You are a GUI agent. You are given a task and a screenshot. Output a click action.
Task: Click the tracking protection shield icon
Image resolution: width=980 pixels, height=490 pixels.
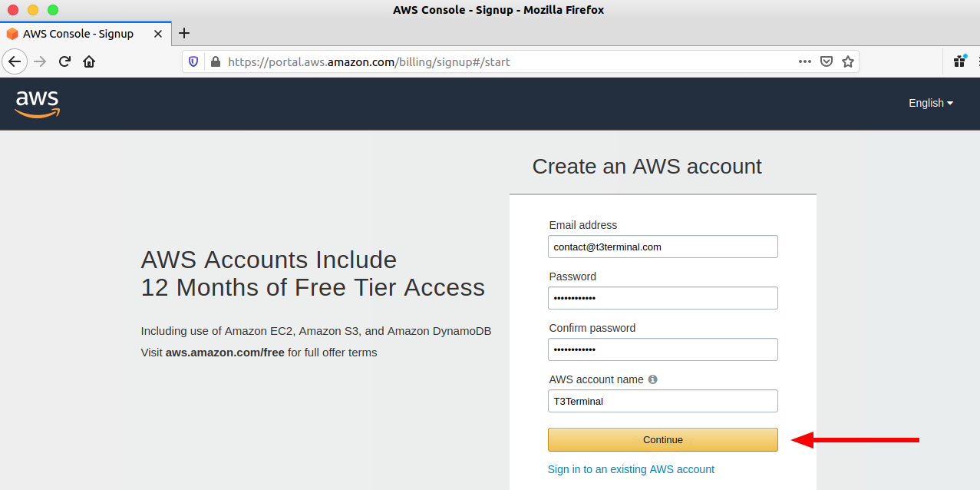point(194,62)
